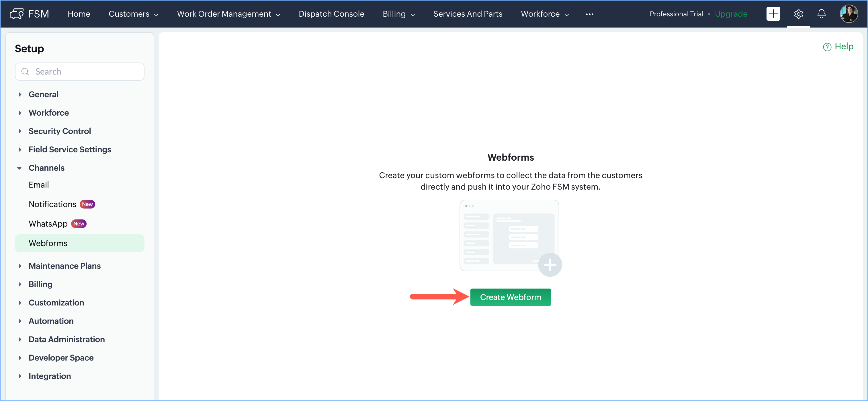Click the Upgrade link

coord(731,14)
